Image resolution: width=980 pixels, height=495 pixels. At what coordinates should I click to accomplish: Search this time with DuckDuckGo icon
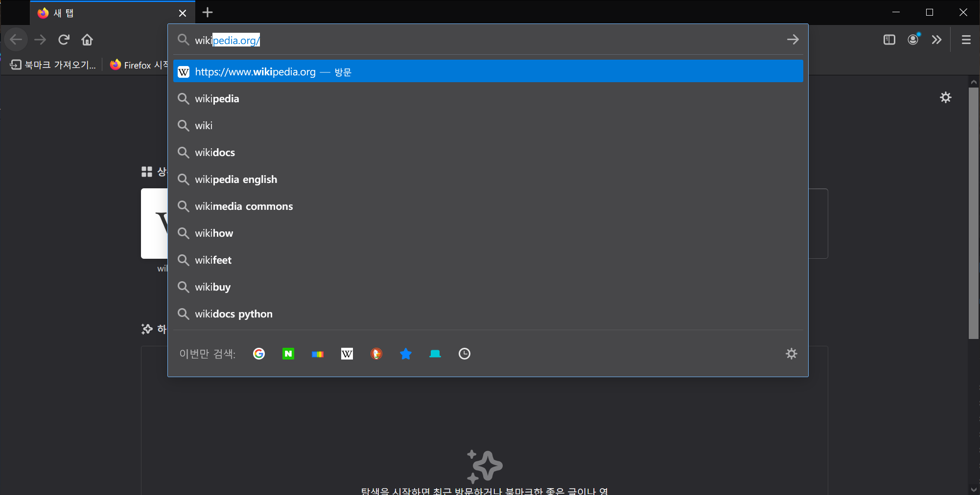click(x=376, y=354)
